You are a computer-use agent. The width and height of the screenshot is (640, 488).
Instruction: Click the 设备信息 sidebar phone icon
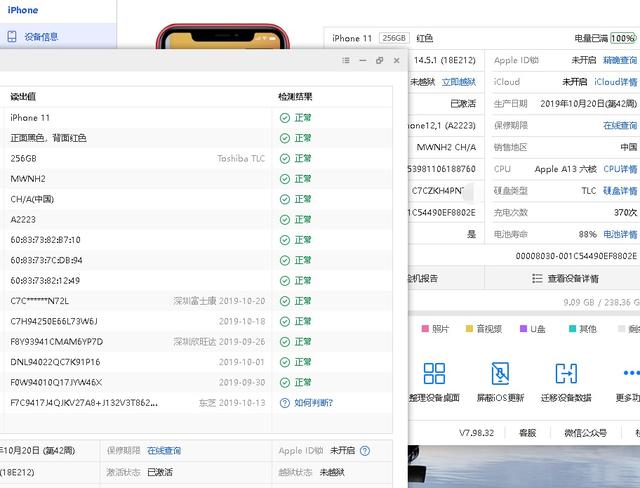tap(12, 37)
